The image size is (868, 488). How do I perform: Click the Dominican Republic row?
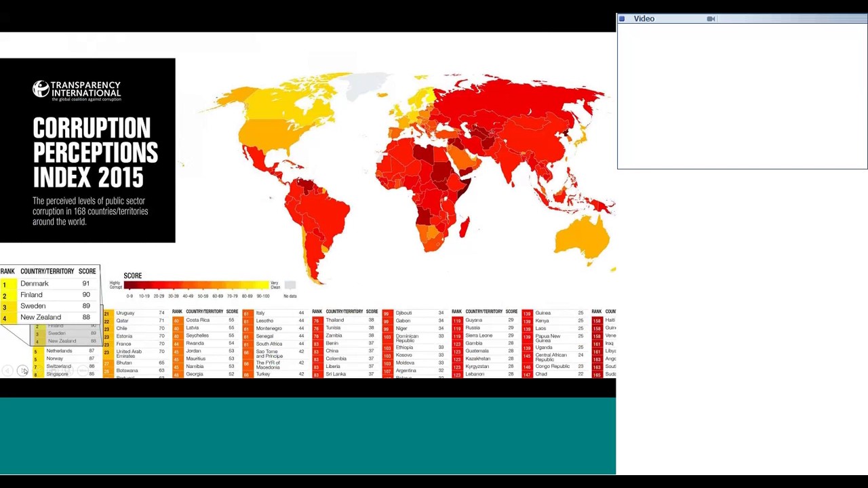tap(414, 338)
